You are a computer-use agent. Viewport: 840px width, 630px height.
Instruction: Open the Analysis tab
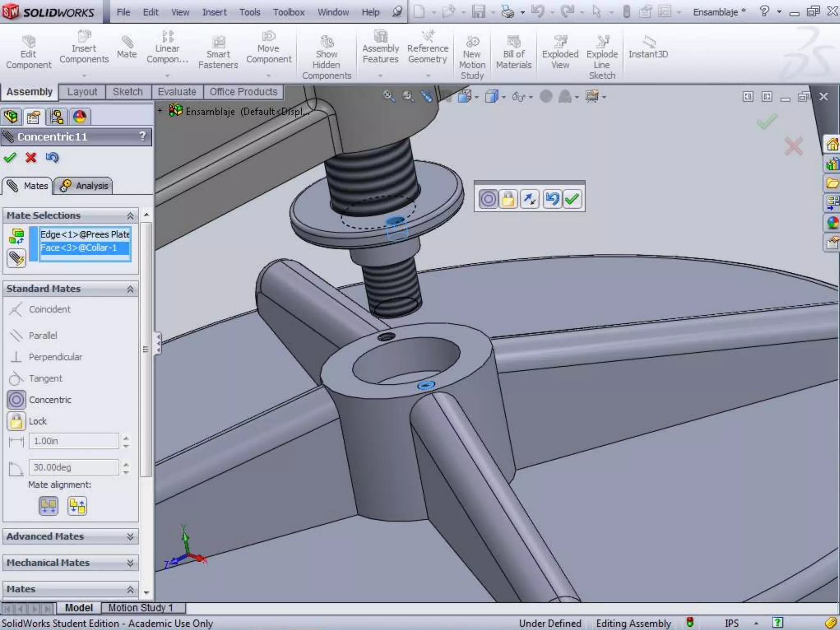pos(84,186)
